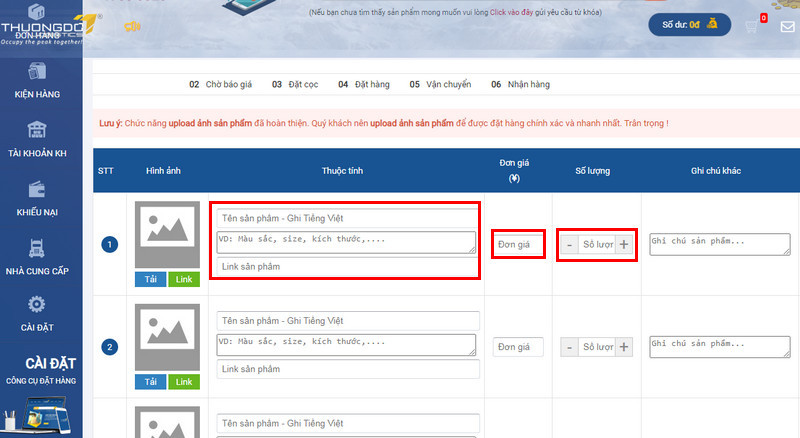This screenshot has width=800, height=438.
Task: Focus row 1 Link sản phẩm field
Action: (347, 266)
